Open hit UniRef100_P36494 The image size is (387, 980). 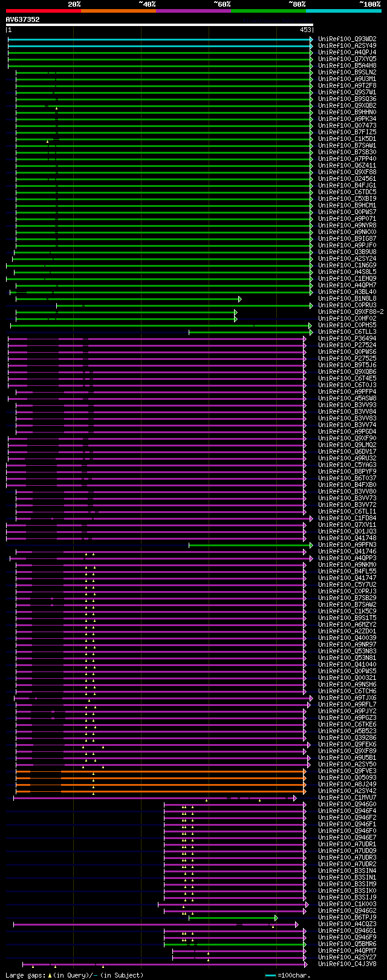click(x=347, y=339)
